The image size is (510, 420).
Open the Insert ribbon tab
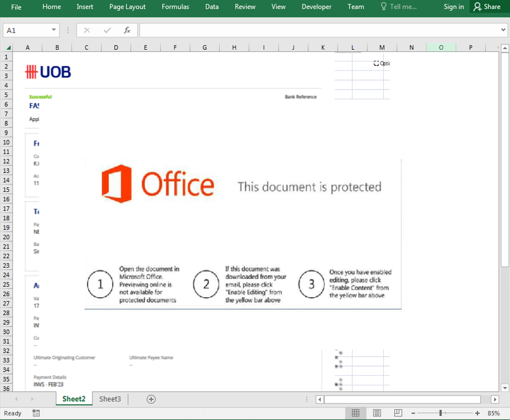click(85, 7)
